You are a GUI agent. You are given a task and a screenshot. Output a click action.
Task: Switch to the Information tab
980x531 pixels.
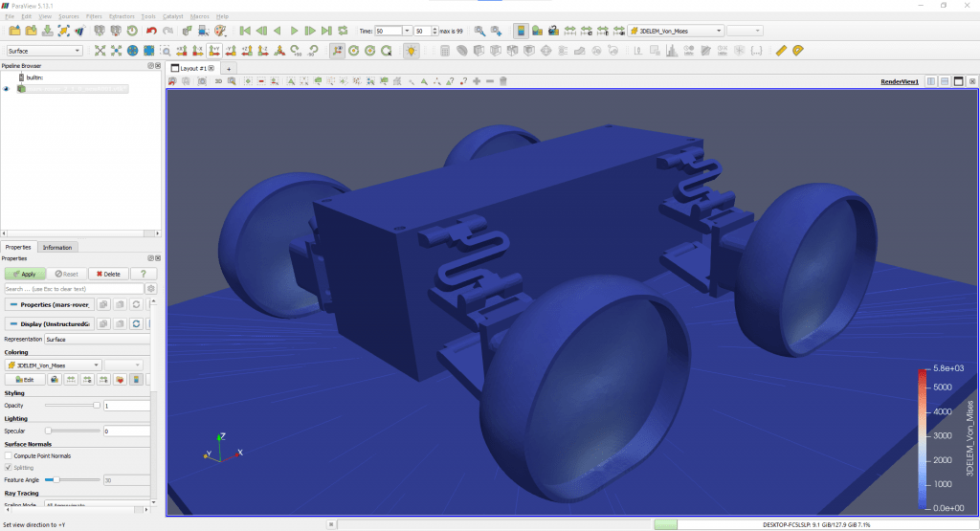click(x=57, y=247)
